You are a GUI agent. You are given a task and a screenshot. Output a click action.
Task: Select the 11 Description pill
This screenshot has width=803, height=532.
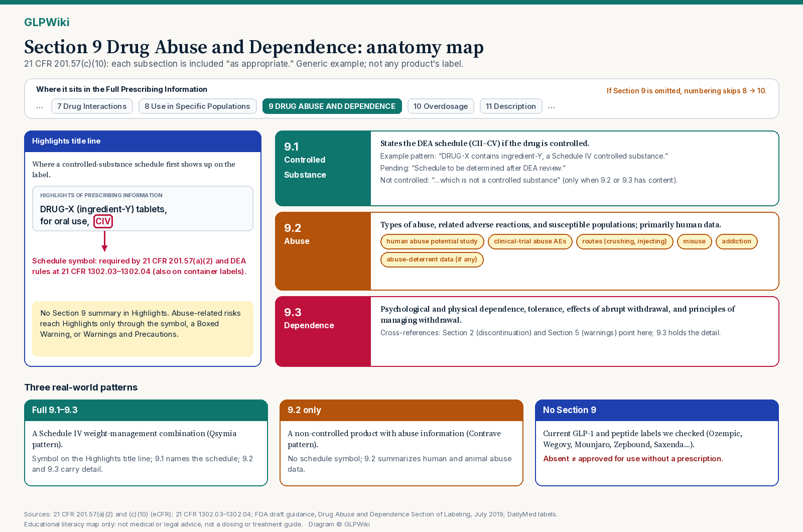click(511, 106)
